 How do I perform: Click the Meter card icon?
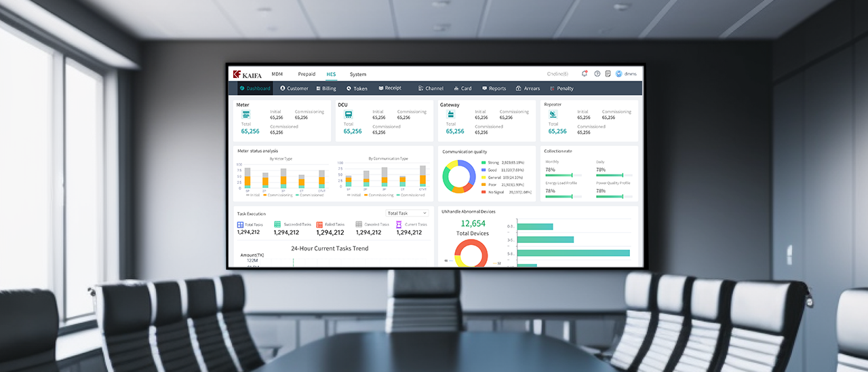coord(246,115)
